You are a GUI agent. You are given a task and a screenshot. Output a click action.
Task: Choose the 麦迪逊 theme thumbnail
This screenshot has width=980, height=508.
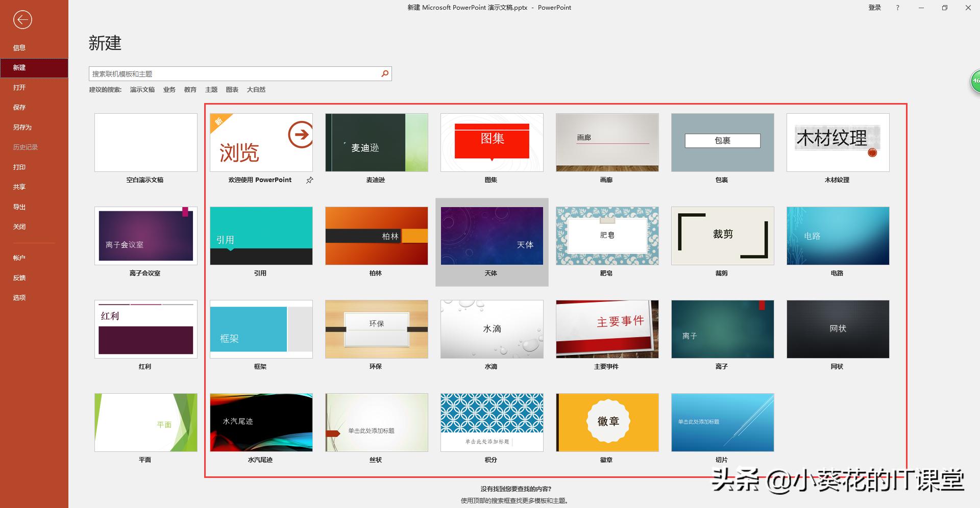coord(377,142)
